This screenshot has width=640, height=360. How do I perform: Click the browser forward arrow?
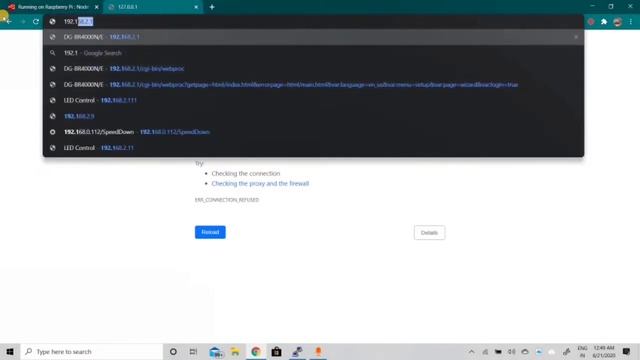[23, 22]
